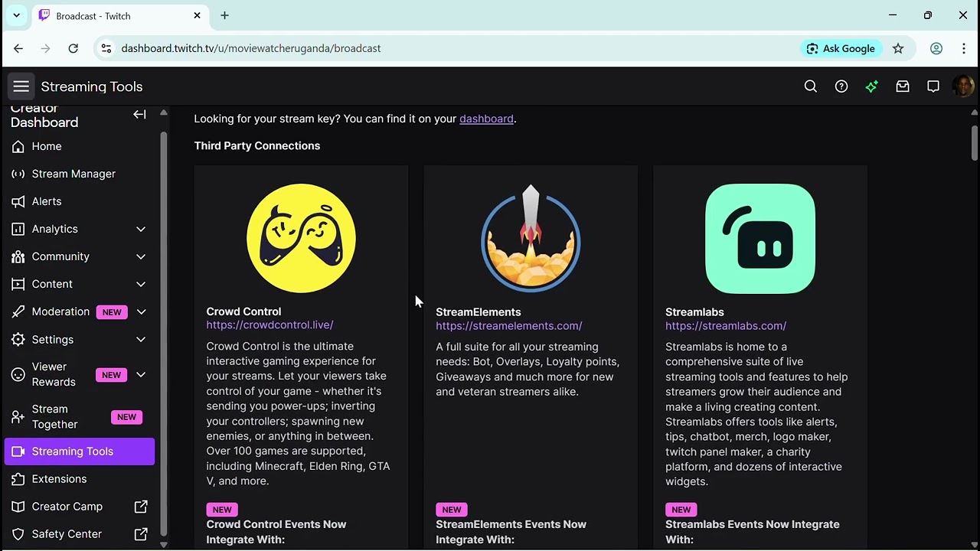Screen dimensions: 980x551
Task: Click the NEW badge under StreamElements
Action: (452, 510)
